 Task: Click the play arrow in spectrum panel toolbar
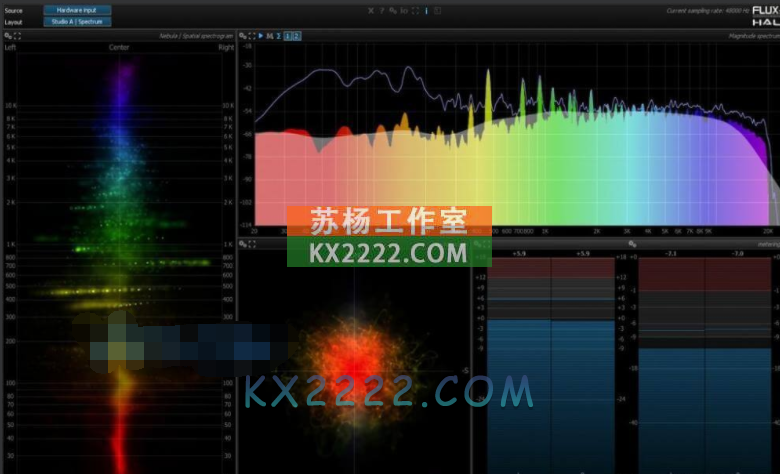pyautogui.click(x=261, y=36)
